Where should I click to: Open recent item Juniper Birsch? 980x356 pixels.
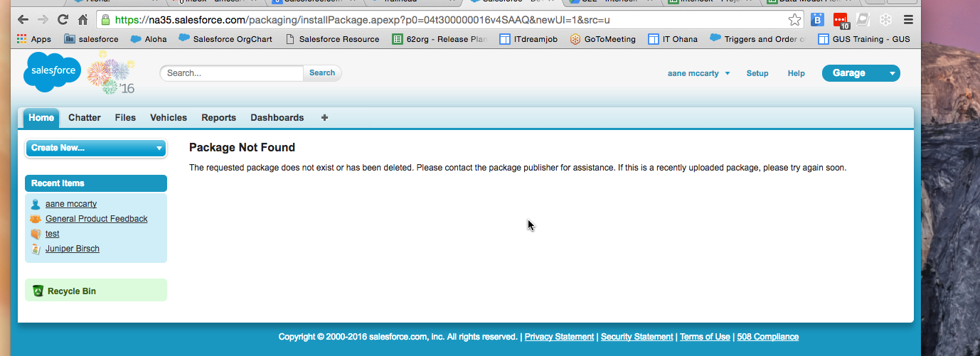coord(73,249)
